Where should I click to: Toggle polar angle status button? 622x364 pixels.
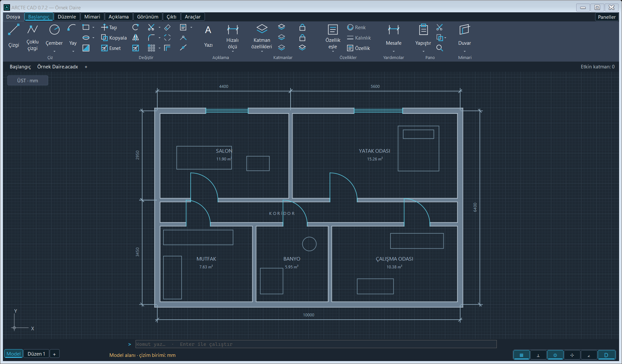(589, 355)
